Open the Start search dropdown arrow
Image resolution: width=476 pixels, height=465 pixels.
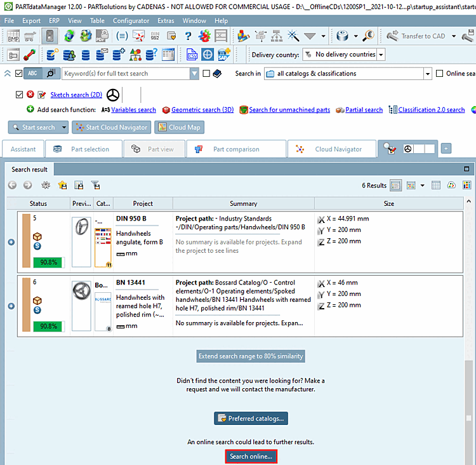(64, 127)
